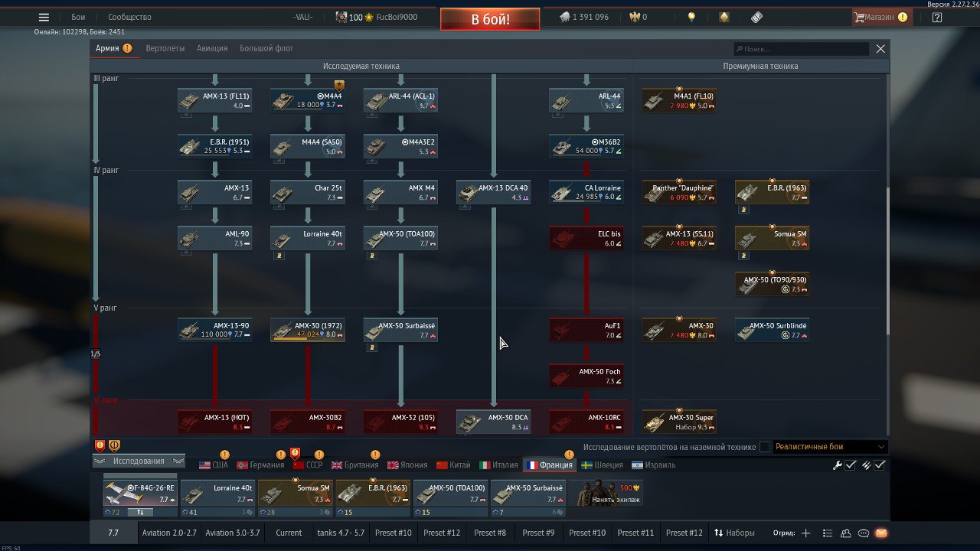Select the США nation tab
The width and height of the screenshot is (980, 551).
(214, 465)
